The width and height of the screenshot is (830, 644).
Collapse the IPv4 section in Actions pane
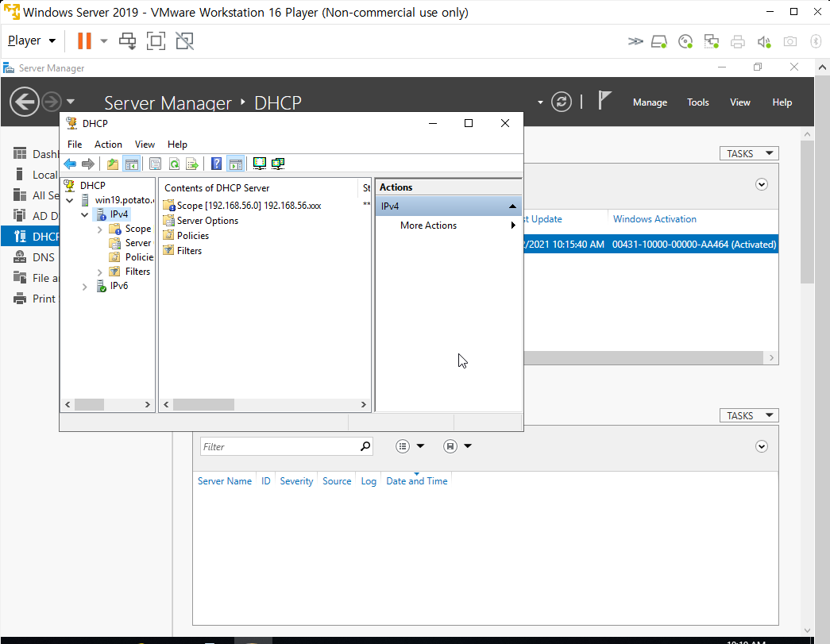(x=512, y=206)
